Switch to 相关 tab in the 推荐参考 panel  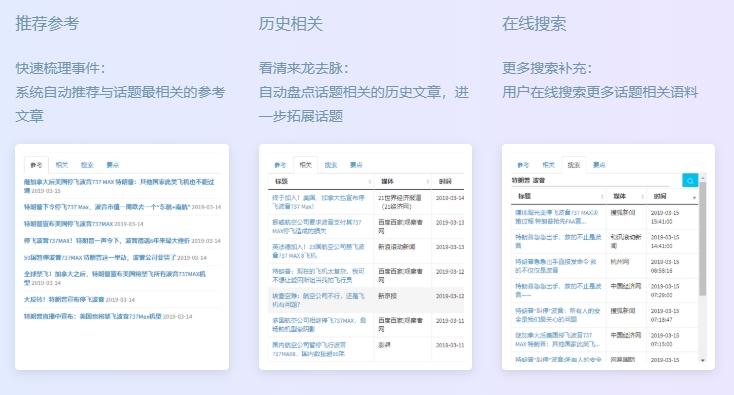tap(61, 165)
